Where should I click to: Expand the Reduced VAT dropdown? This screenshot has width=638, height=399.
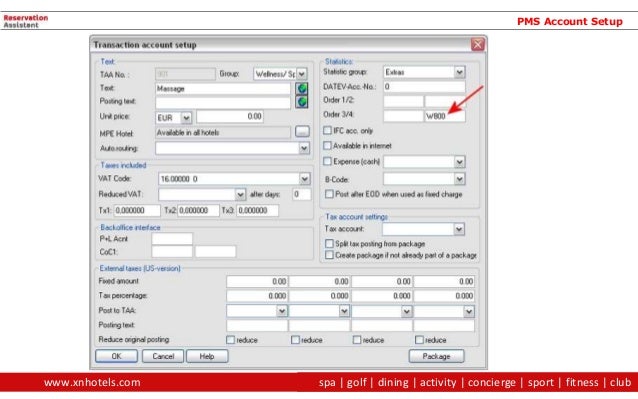(x=240, y=194)
